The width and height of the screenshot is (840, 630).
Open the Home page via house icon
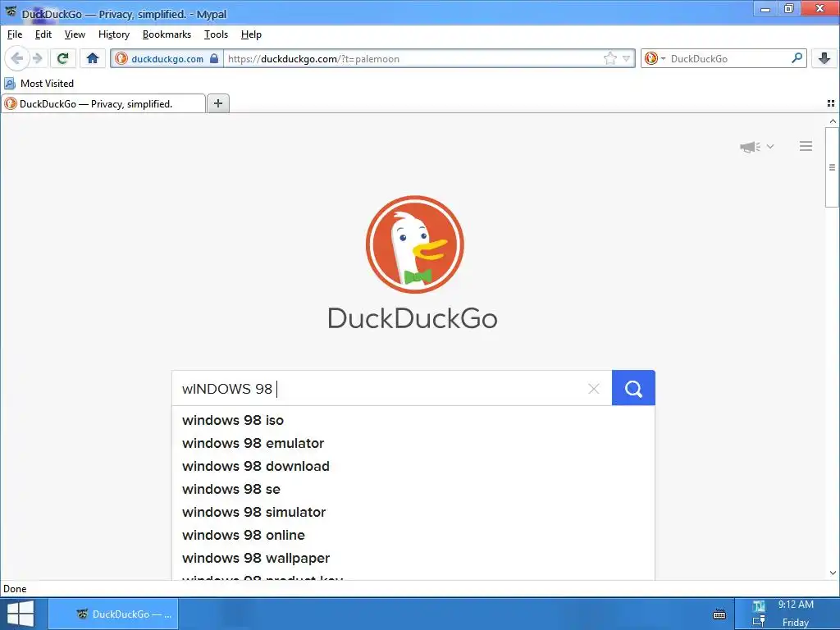point(93,58)
